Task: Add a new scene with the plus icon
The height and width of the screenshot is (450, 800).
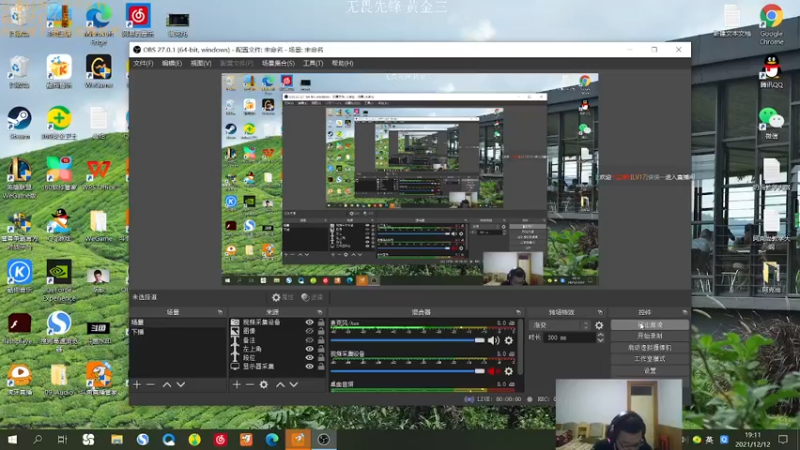Action: pyautogui.click(x=137, y=384)
